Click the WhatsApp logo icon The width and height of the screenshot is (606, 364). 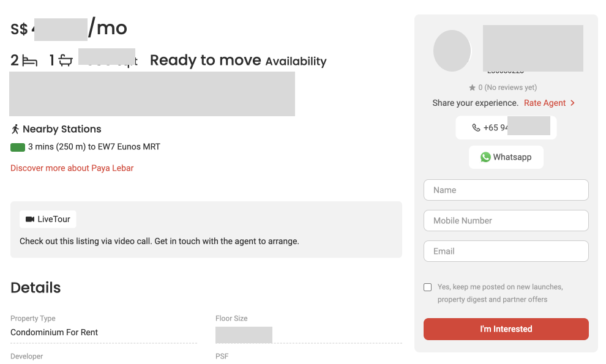tap(485, 157)
